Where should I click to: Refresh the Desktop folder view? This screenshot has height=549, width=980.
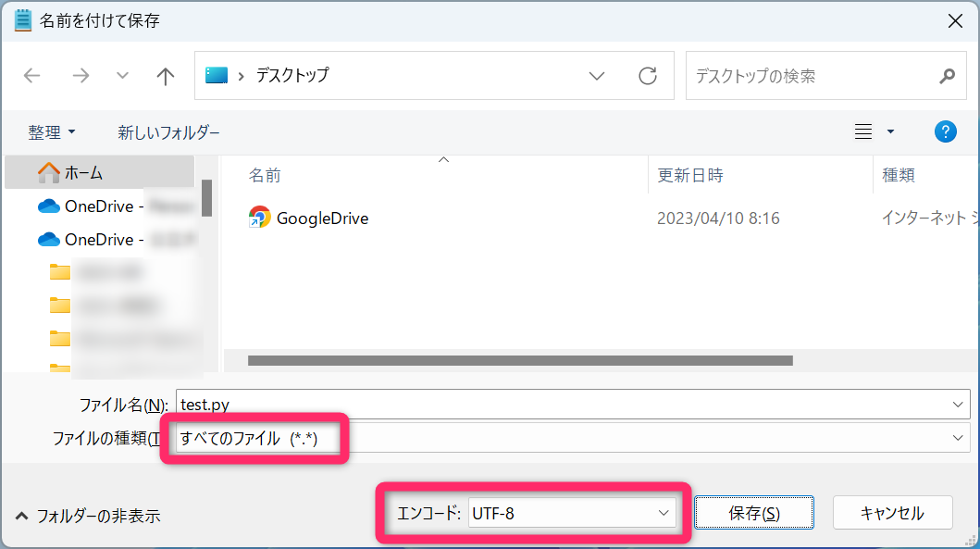pyautogui.click(x=648, y=76)
